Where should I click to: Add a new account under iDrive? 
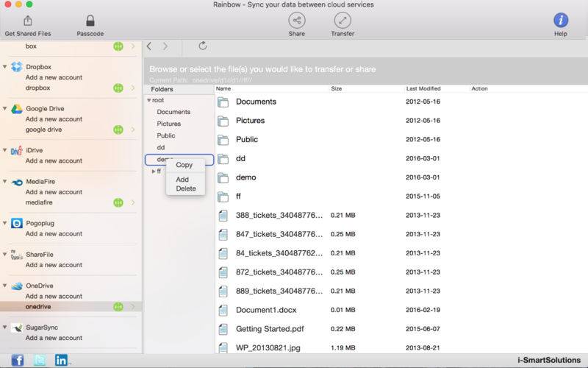[x=54, y=160]
